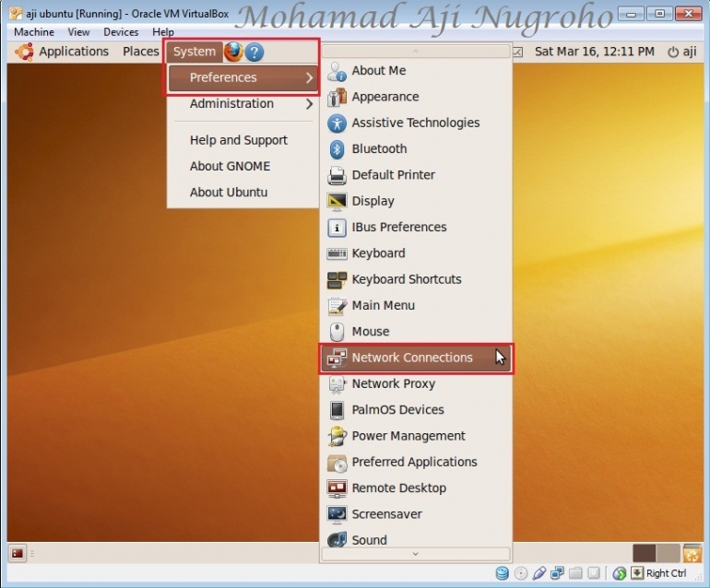Screen dimensions: 710x588
Task: Open Screensaver preferences
Action: click(416, 514)
